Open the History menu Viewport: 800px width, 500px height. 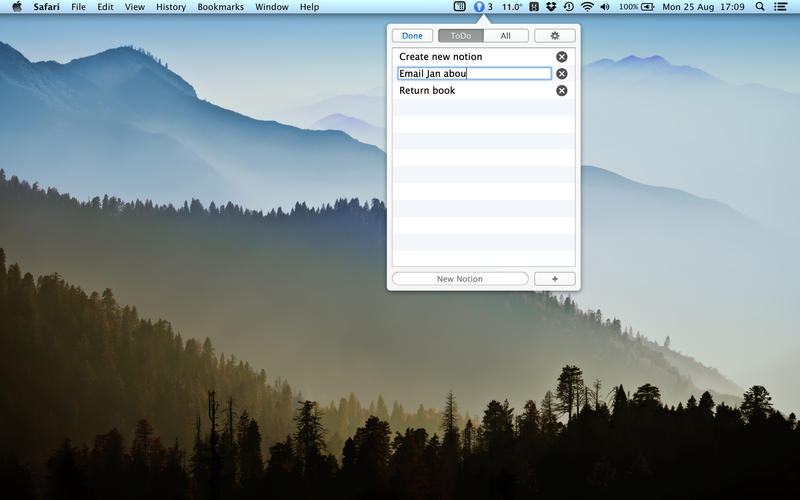click(x=171, y=7)
